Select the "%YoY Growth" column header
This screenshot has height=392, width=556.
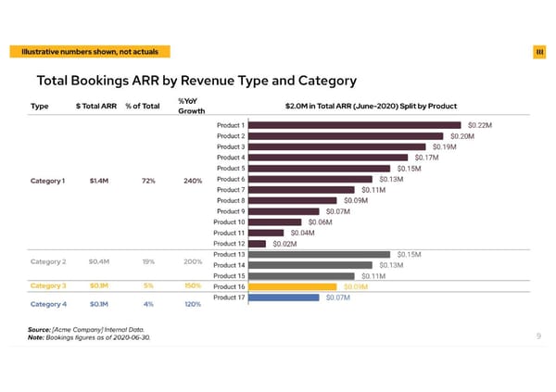[192, 106]
